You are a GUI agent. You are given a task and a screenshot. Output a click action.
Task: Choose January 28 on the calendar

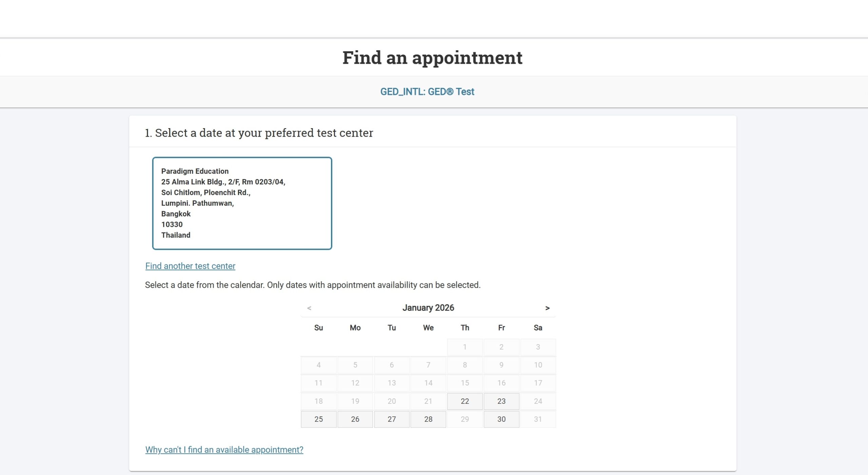(428, 419)
